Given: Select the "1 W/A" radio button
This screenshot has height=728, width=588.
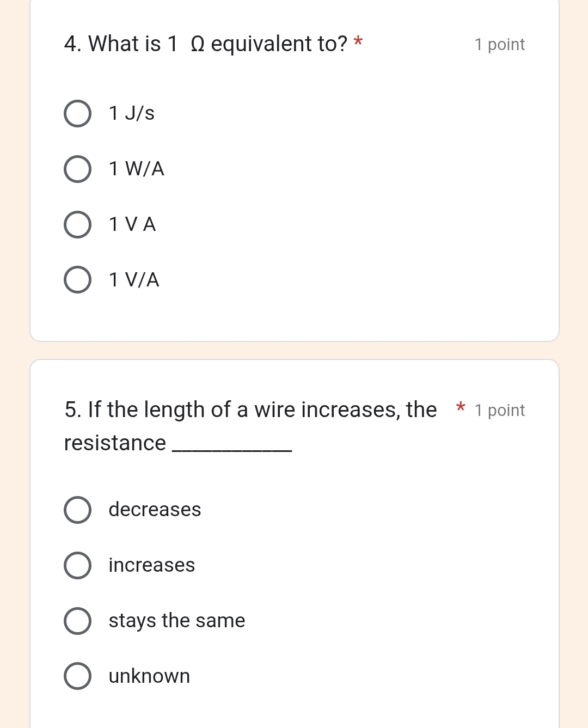Looking at the screenshot, I should click(77, 169).
